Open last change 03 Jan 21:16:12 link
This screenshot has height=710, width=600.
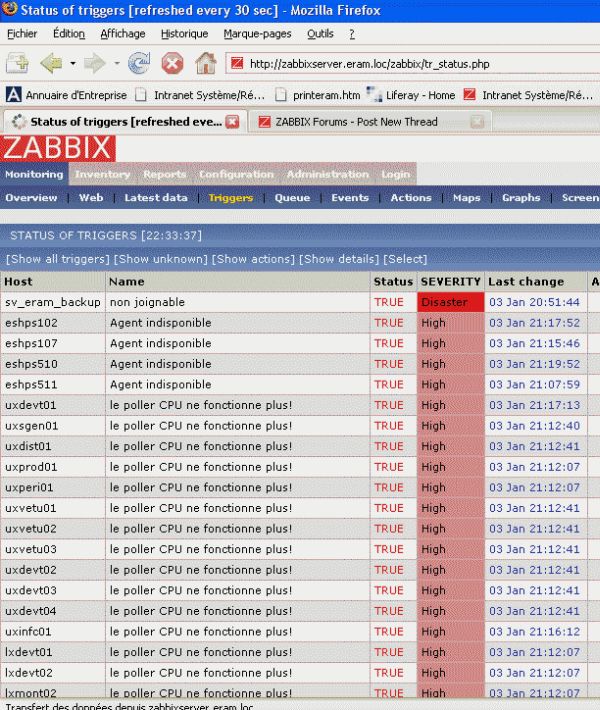[x=534, y=632]
